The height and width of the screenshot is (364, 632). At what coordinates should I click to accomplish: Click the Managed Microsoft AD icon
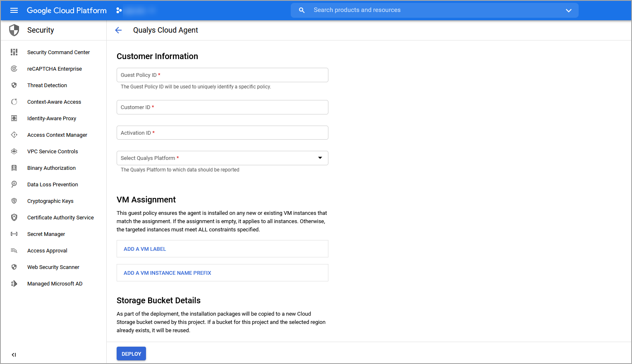(14, 283)
